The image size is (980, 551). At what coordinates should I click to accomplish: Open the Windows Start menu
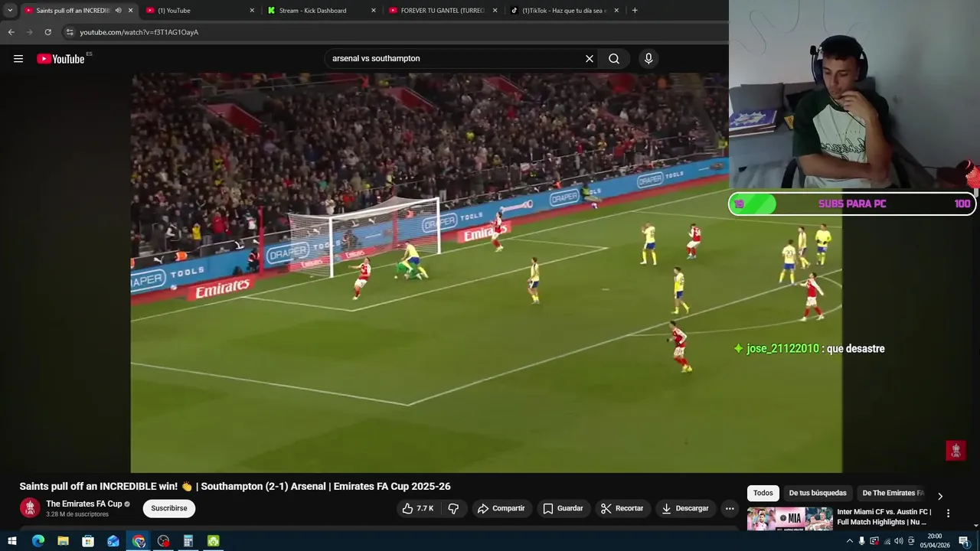11,541
